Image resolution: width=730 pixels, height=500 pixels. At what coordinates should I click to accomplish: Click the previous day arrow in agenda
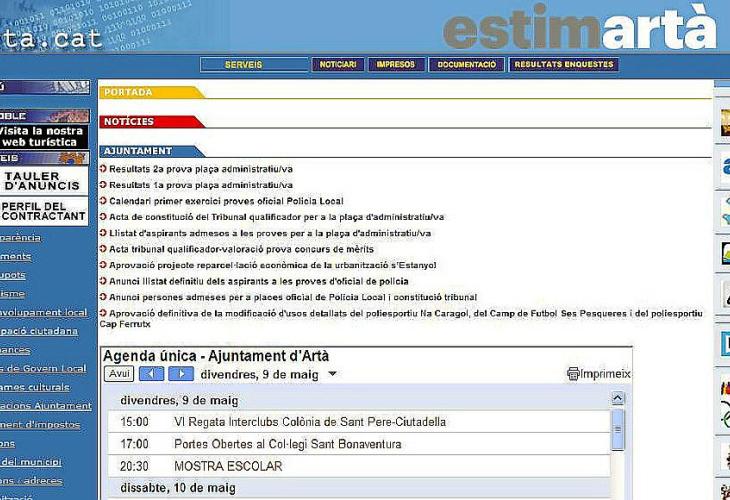tap(151, 374)
